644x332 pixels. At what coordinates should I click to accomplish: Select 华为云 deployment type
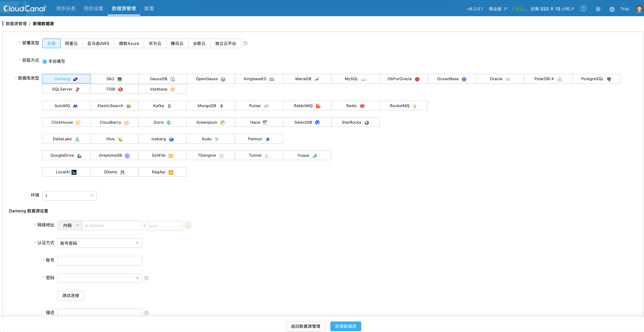click(155, 43)
